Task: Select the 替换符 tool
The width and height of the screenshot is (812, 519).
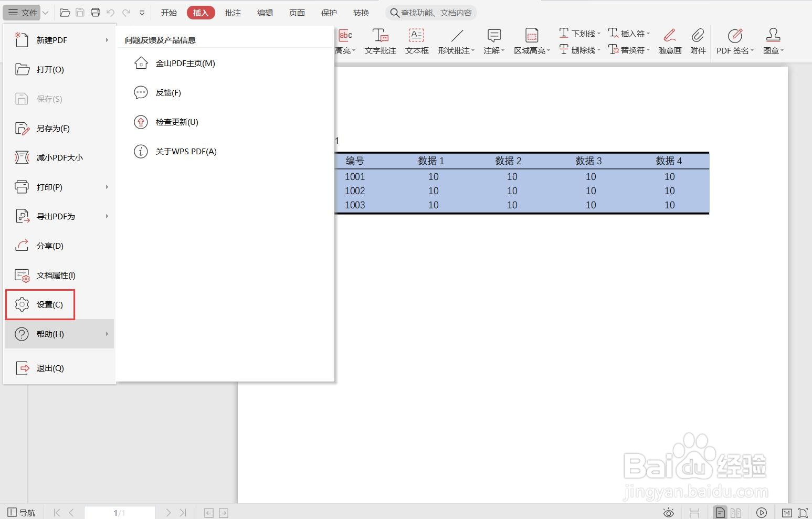Action: [629, 50]
